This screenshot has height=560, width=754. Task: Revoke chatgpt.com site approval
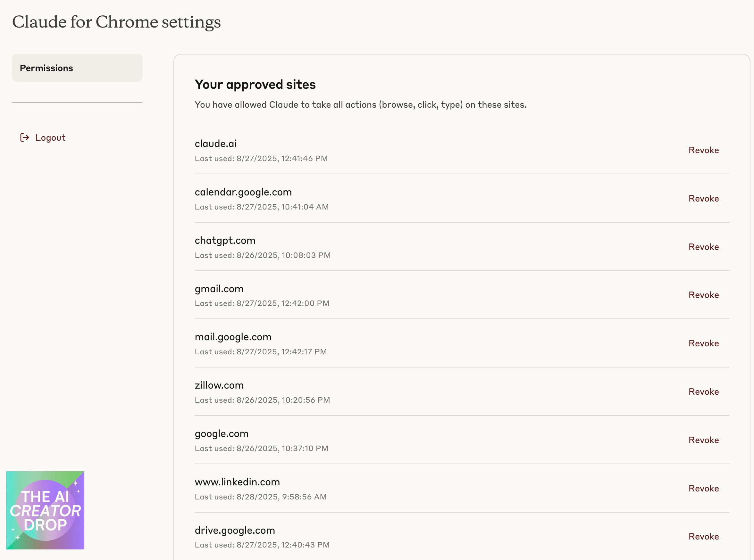click(x=703, y=247)
